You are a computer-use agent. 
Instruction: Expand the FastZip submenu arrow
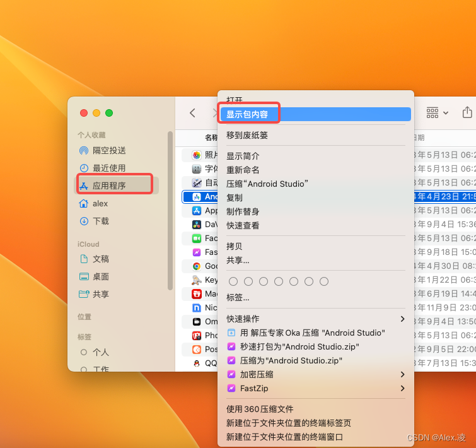pyautogui.click(x=402, y=389)
